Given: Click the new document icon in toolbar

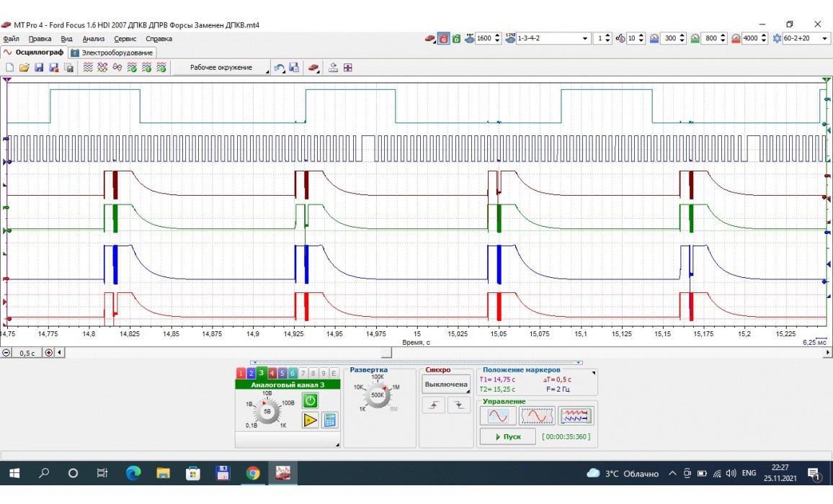Looking at the screenshot, I should tap(10, 68).
